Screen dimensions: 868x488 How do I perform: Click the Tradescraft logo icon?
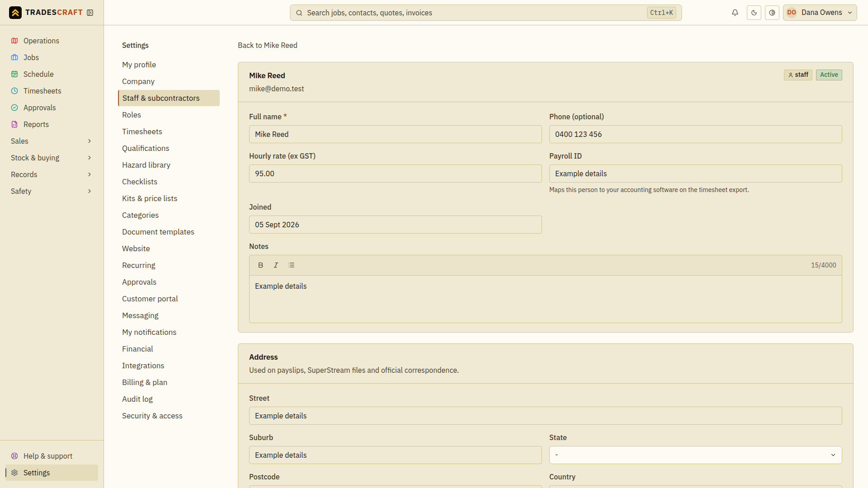pyautogui.click(x=15, y=13)
